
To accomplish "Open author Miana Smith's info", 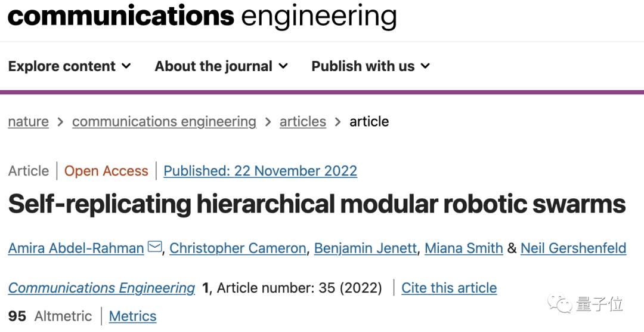I will 463,248.
